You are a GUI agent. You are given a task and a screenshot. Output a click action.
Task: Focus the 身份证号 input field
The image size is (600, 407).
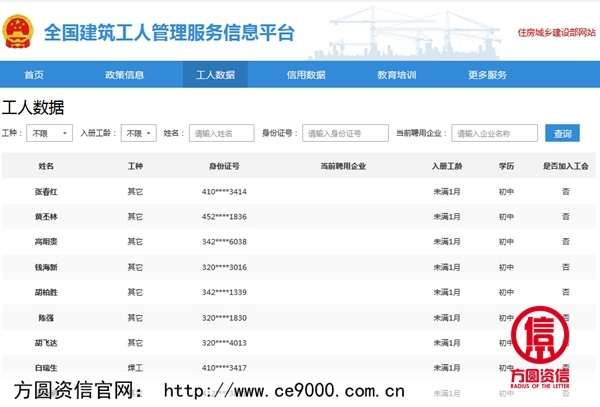pos(345,133)
